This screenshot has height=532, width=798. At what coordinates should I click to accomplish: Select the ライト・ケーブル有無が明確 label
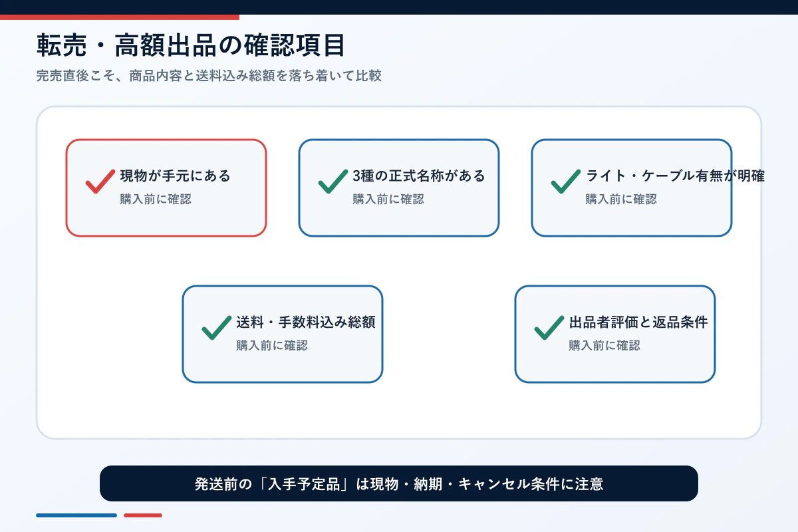(675, 176)
